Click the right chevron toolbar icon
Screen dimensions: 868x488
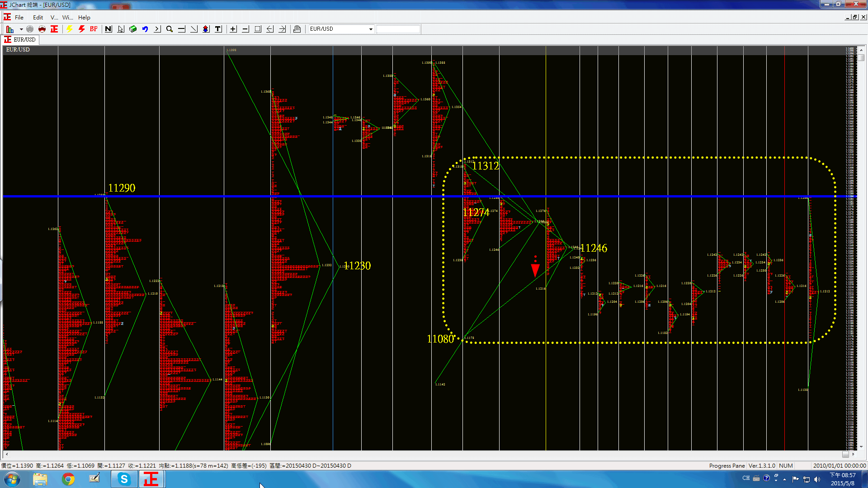[157, 29]
